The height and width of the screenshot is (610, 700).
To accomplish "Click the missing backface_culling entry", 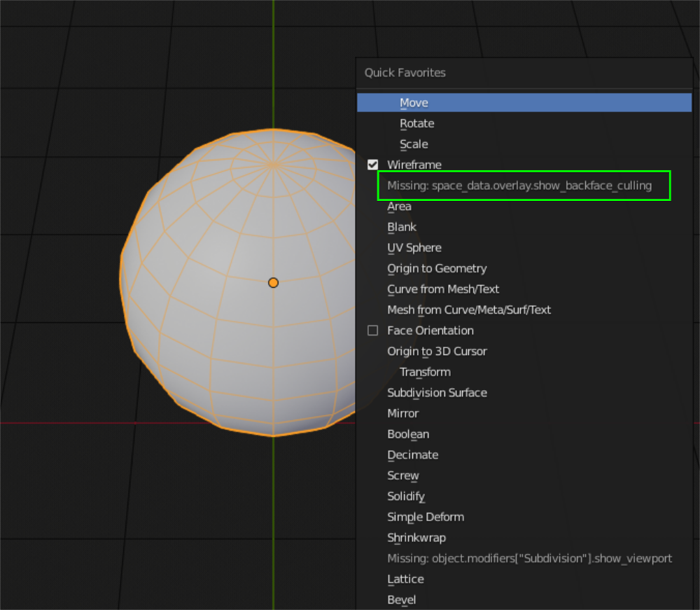I will coord(524,186).
